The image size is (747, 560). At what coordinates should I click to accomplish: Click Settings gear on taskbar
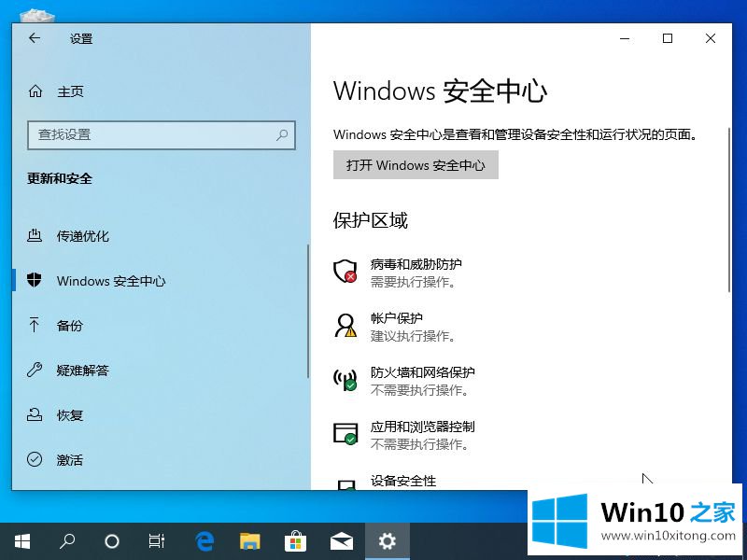387,541
